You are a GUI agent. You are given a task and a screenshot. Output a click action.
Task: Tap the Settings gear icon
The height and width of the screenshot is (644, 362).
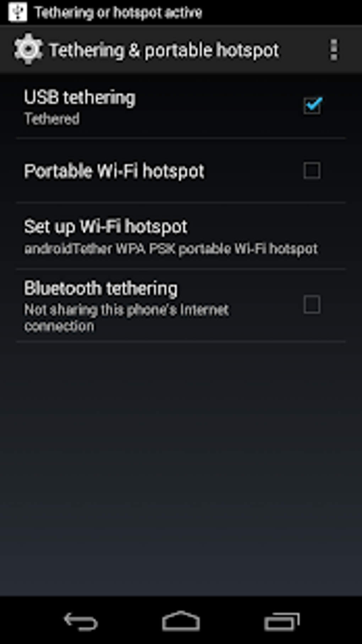pos(28,50)
